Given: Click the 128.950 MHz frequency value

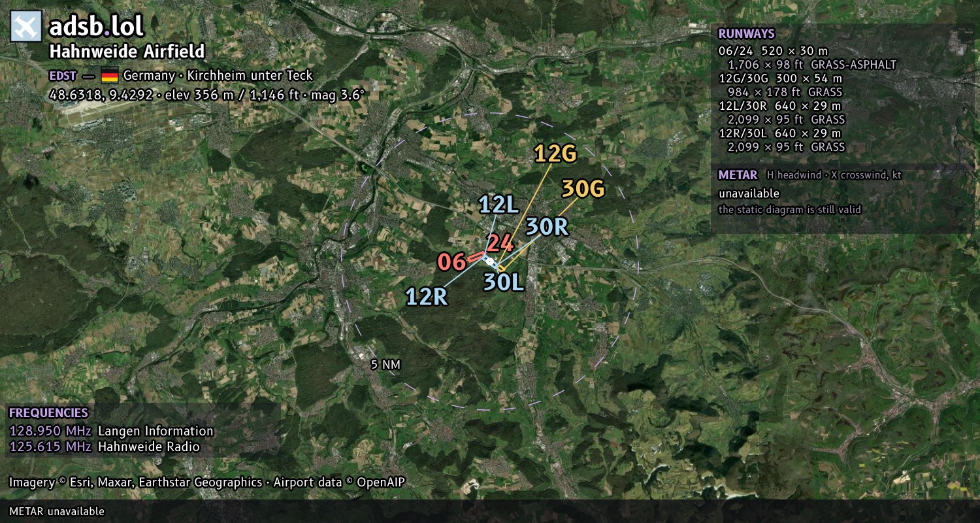Looking at the screenshot, I should tap(50, 431).
